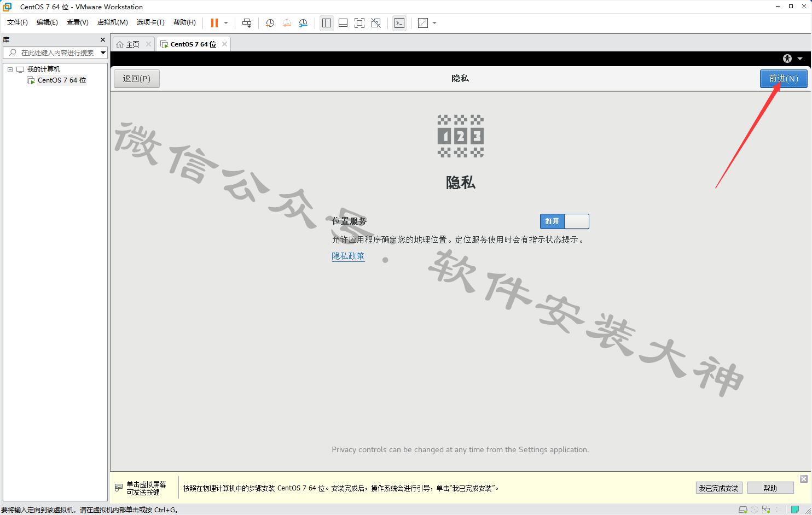Expand the guest top bar dropdown arrow

tap(800, 58)
